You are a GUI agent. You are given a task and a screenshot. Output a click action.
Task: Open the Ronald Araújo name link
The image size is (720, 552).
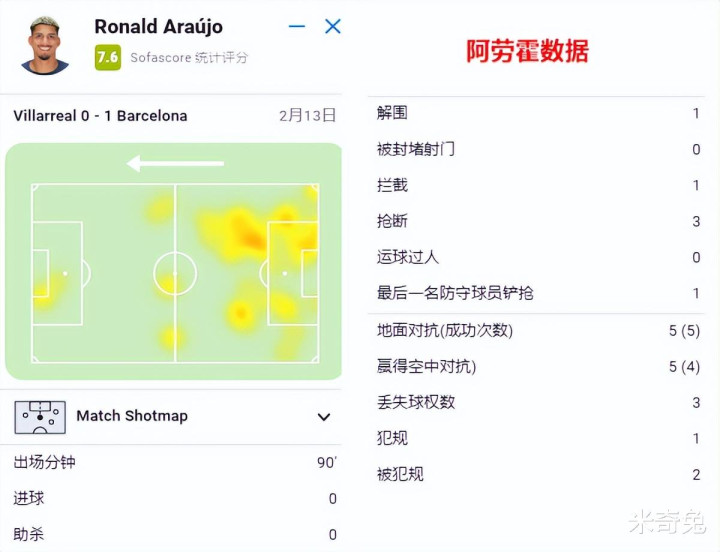[158, 27]
